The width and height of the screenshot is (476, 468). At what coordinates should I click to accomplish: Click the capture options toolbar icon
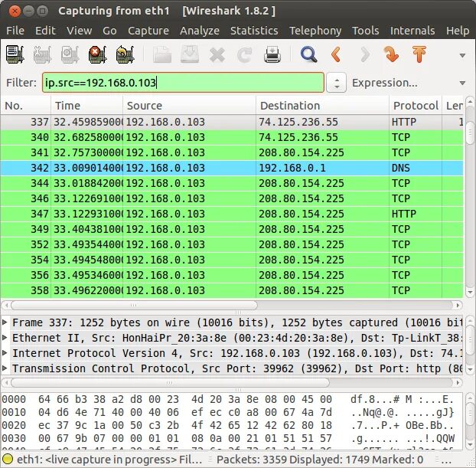[42, 54]
